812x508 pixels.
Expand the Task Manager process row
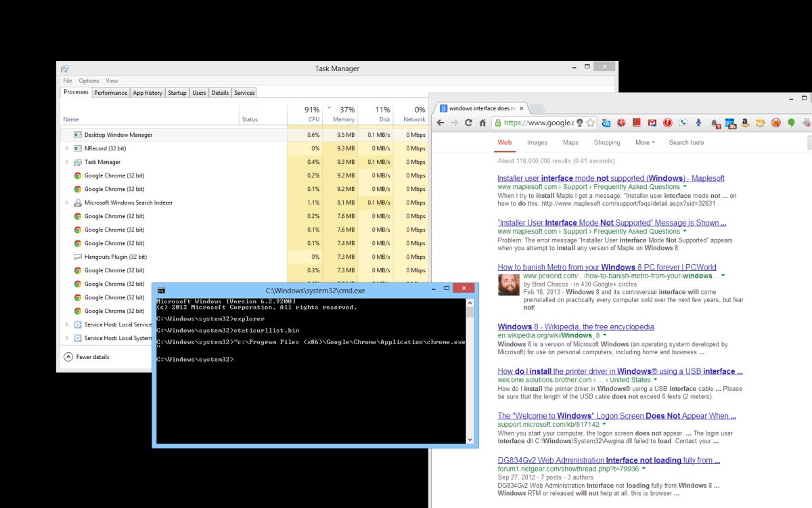(x=66, y=162)
